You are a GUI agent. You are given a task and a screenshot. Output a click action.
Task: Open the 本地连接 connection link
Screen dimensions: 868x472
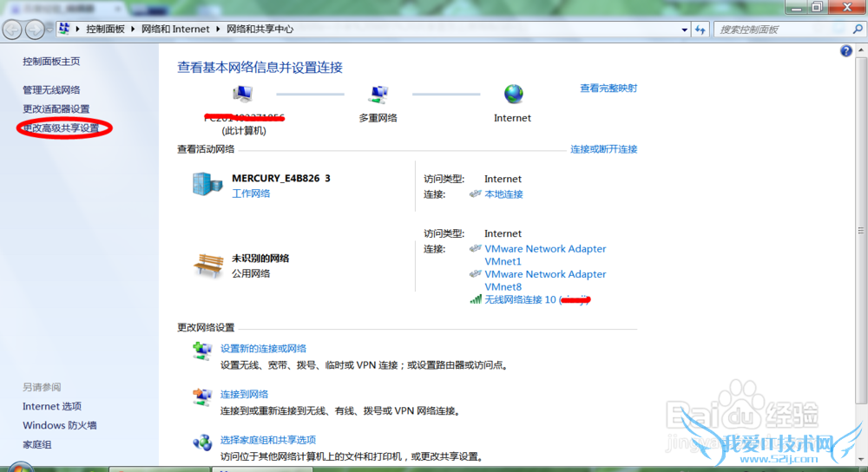tap(503, 194)
